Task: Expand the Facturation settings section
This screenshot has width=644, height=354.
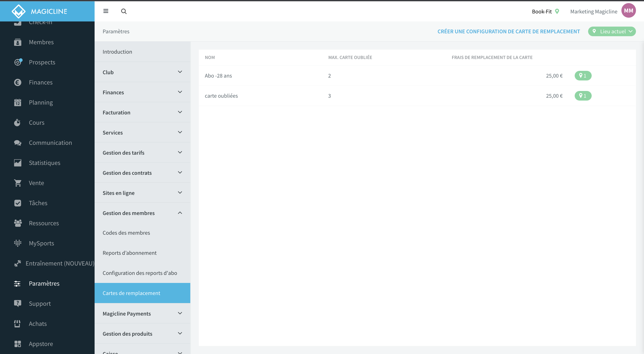Action: point(142,112)
